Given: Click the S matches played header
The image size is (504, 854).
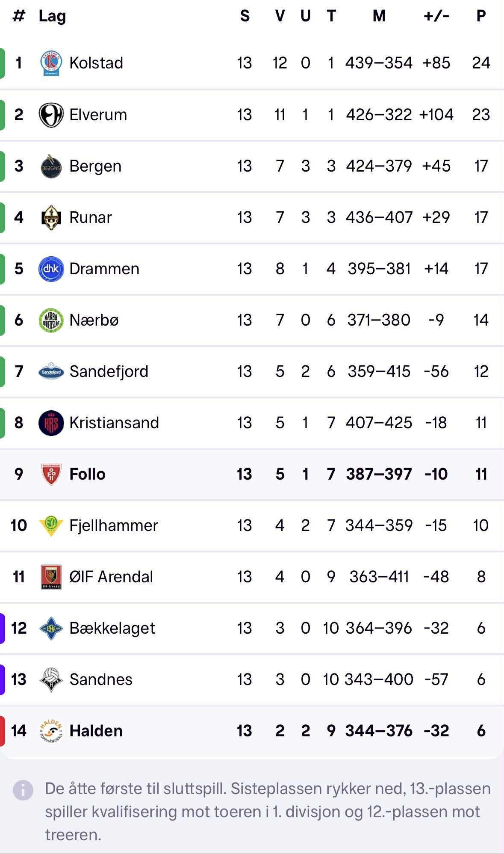Looking at the screenshot, I should point(245,16).
